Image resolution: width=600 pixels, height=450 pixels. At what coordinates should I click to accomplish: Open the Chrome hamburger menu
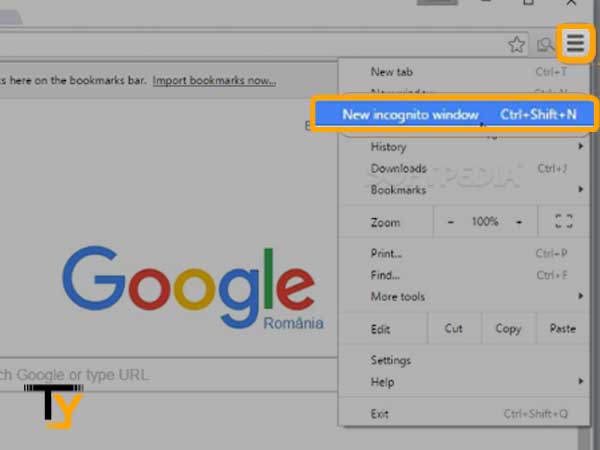coord(575,43)
